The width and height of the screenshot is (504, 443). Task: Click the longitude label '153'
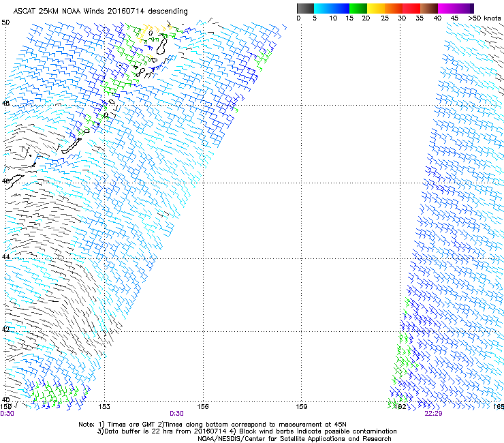click(104, 407)
